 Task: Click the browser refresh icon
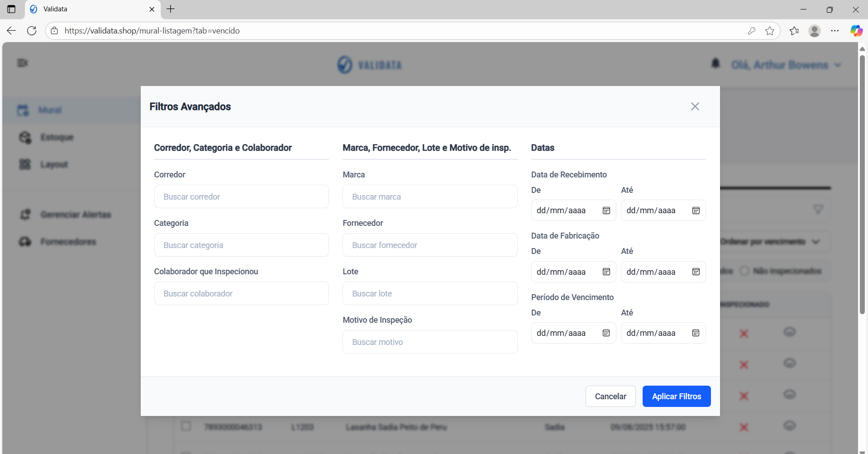tap(32, 31)
